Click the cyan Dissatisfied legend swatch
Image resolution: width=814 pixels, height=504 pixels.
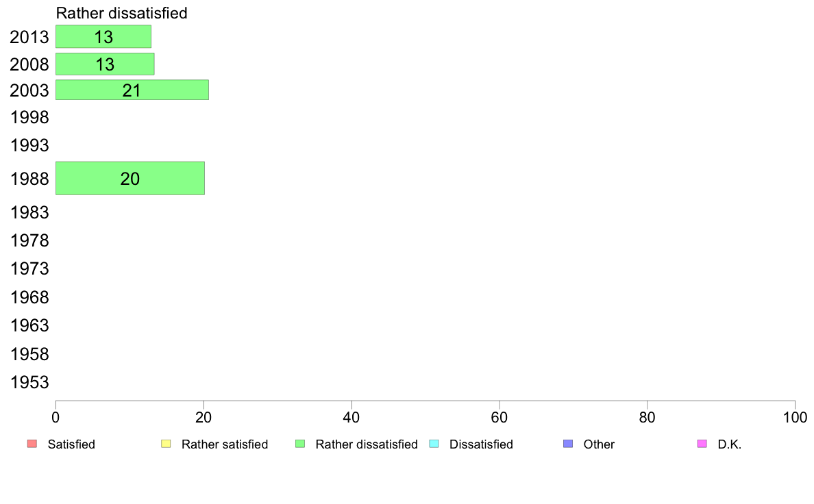click(x=434, y=444)
